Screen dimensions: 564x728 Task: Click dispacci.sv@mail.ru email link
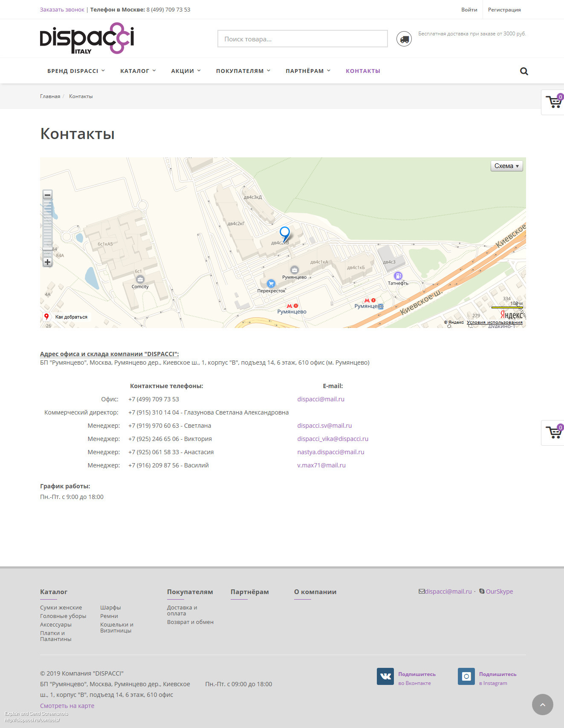click(324, 426)
